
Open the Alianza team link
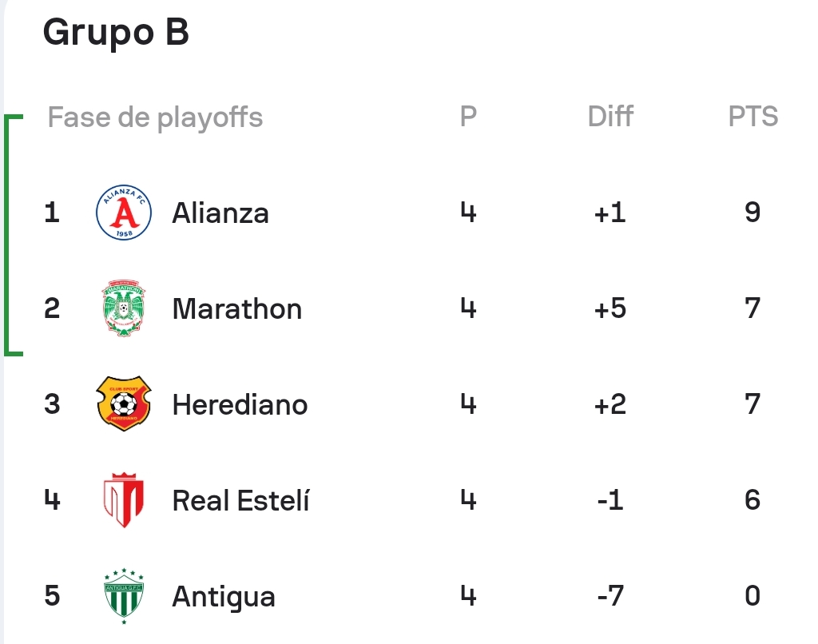220,213
